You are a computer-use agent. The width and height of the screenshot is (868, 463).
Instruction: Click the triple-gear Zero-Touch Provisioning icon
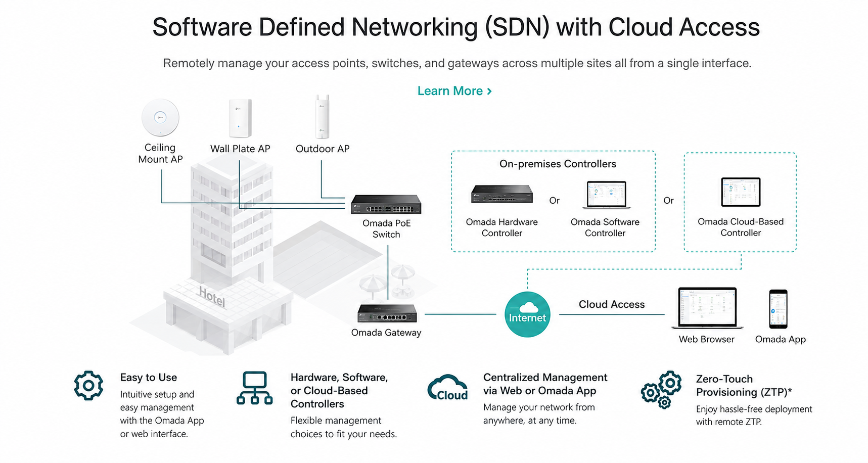(x=661, y=389)
